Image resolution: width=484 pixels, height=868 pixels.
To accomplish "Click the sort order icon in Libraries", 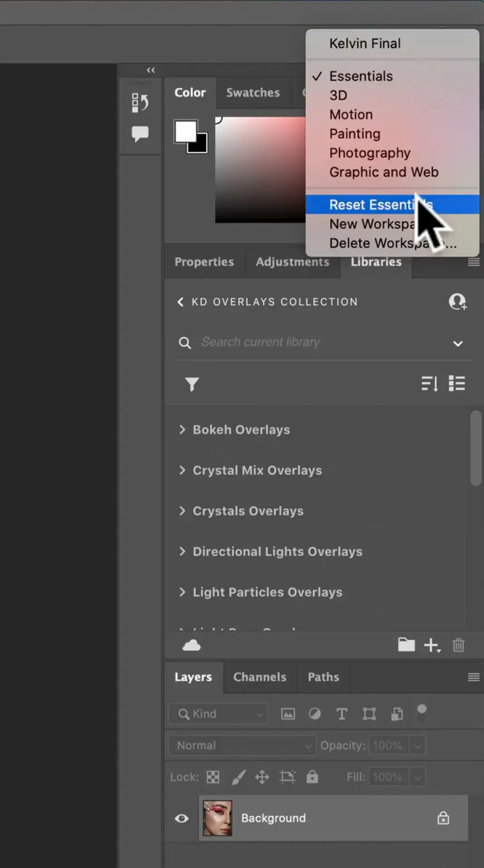I will tap(430, 384).
